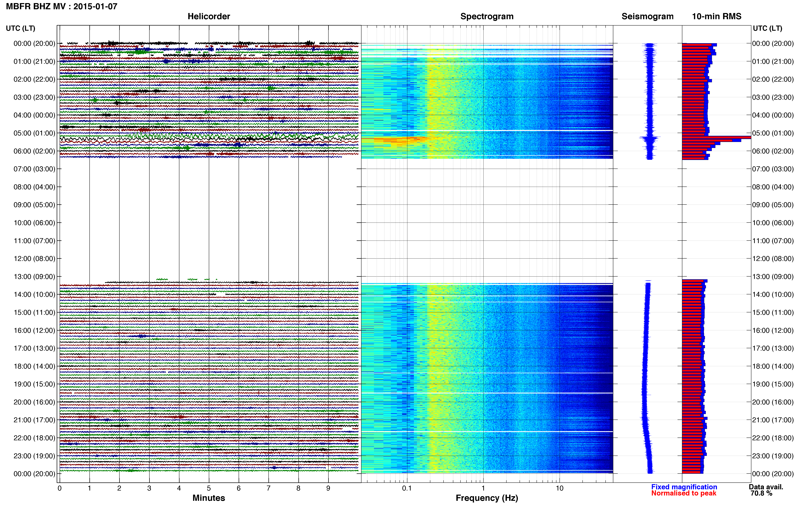The height and width of the screenshot is (508, 812).
Task: Click the UTC (LT) header on right axis
Action: click(767, 28)
